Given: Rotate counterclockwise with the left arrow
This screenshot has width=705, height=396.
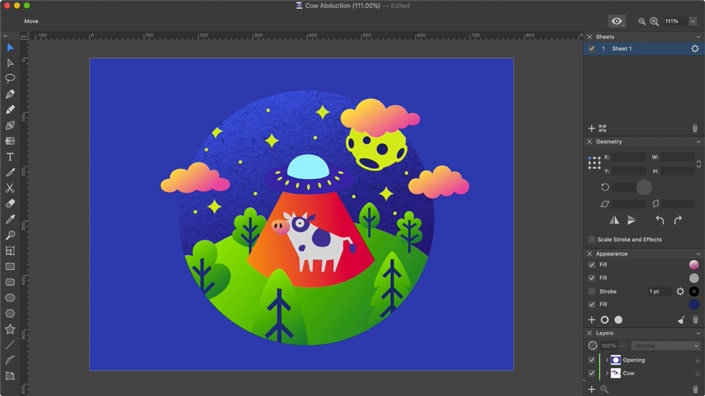Looking at the screenshot, I should tap(660, 220).
